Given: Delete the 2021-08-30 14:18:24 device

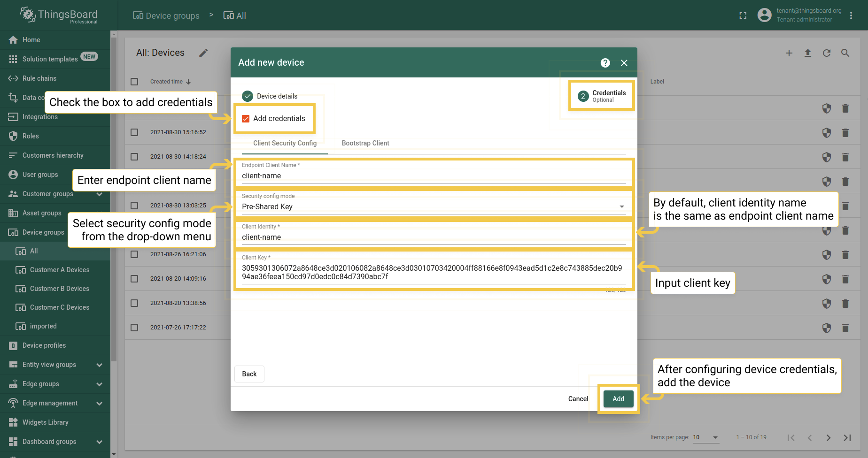Looking at the screenshot, I should coord(845,157).
